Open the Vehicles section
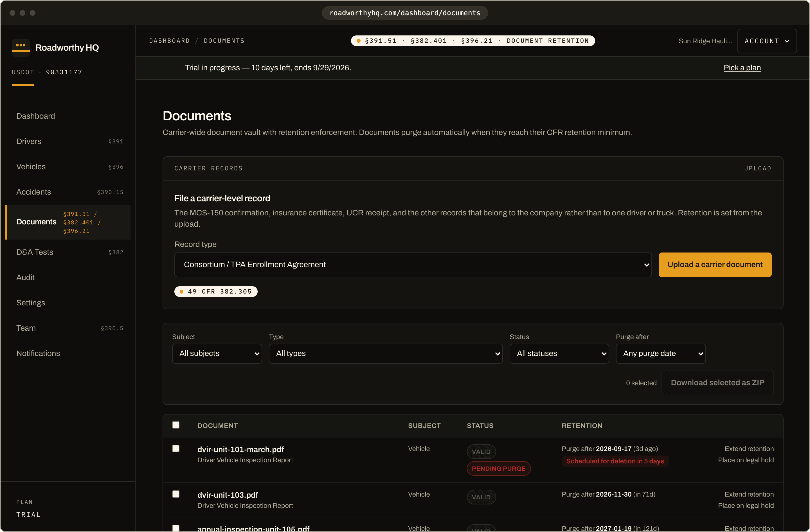The image size is (810, 532). coord(68,167)
